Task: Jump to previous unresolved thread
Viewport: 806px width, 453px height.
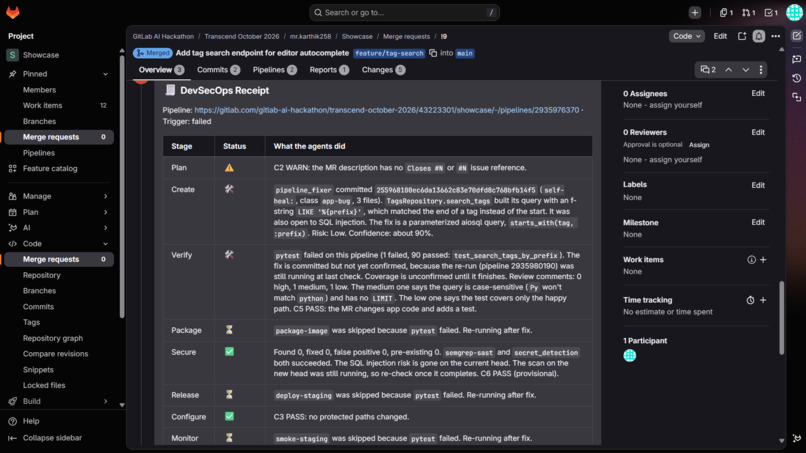Action: tap(728, 69)
